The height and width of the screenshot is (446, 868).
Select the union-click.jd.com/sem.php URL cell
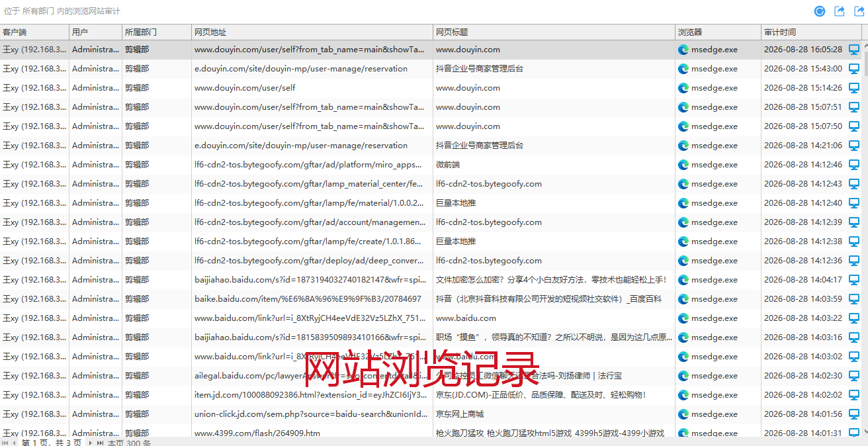(x=311, y=414)
